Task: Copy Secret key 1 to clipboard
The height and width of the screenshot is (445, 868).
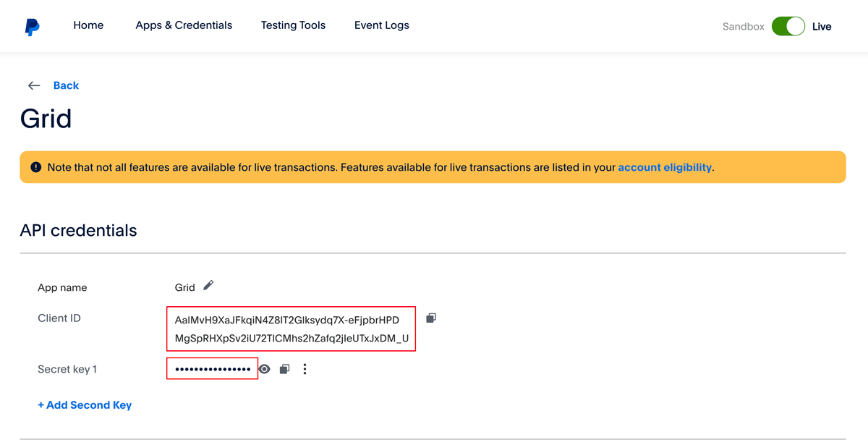Action: pos(284,369)
